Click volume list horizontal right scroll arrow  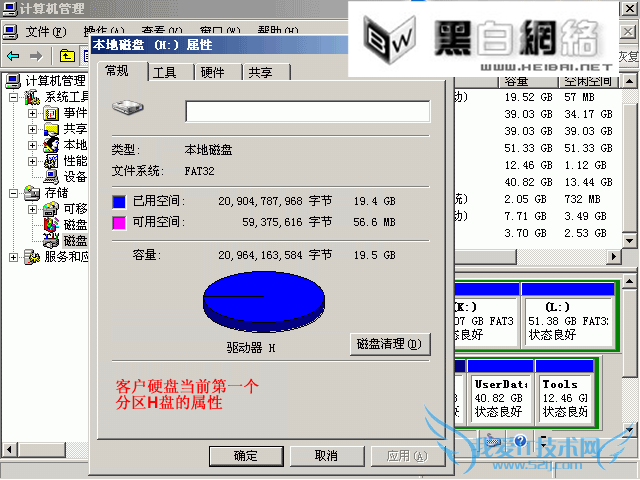[x=613, y=257]
